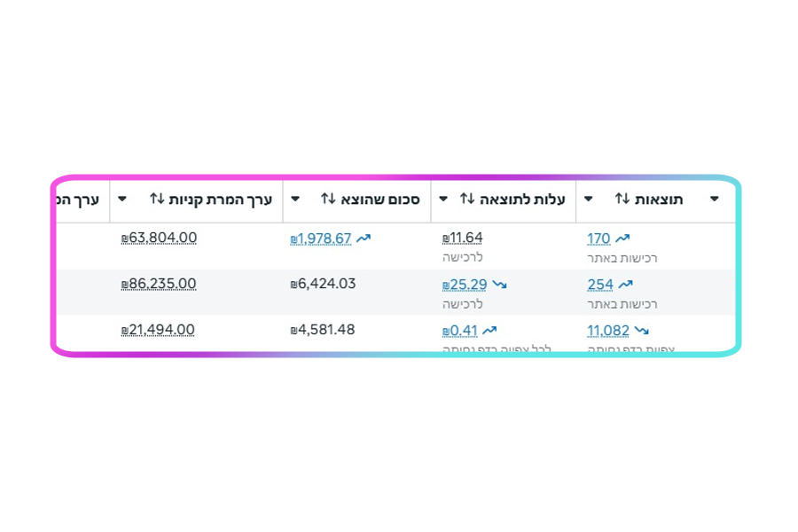Click the downward trend arrow beside 11,082
The width and height of the screenshot is (798, 532).
(642, 331)
